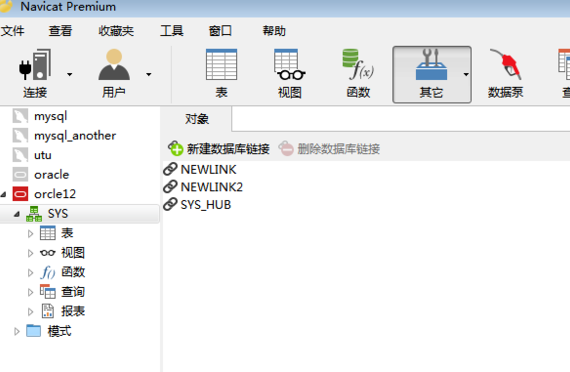The image size is (570, 372).
Task: Click the 报表 report icon in tree
Action: [x=48, y=311]
